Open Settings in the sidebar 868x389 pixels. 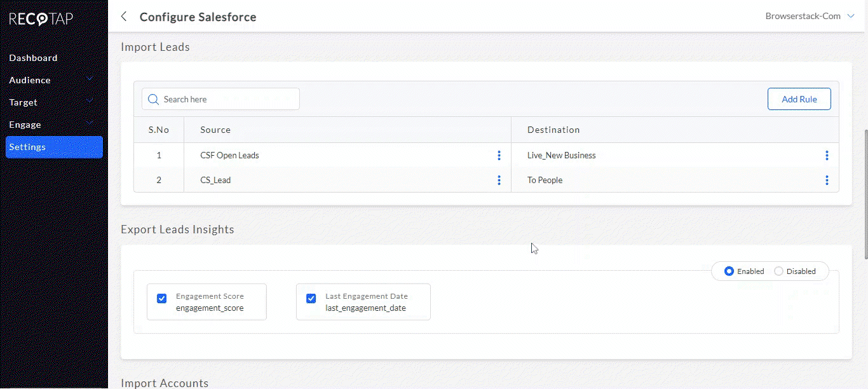click(x=54, y=147)
